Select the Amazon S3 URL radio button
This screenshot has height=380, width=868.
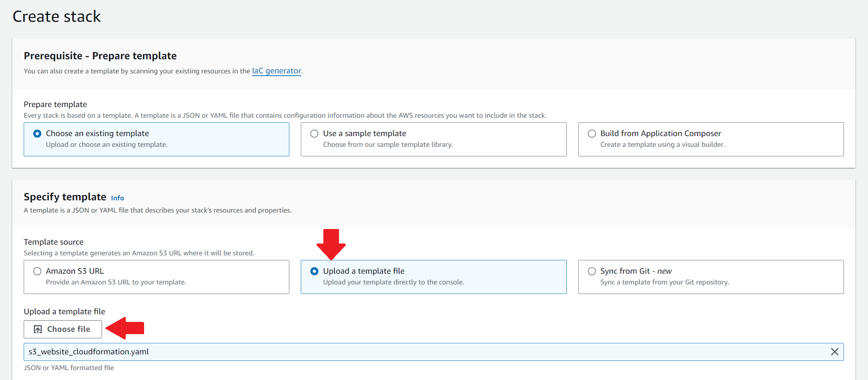coord(37,271)
